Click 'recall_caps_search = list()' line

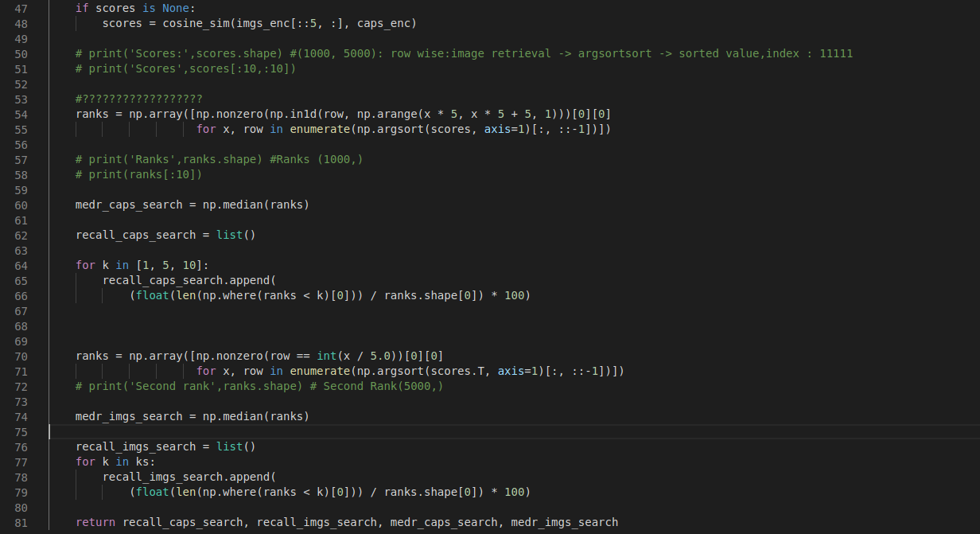165,235
